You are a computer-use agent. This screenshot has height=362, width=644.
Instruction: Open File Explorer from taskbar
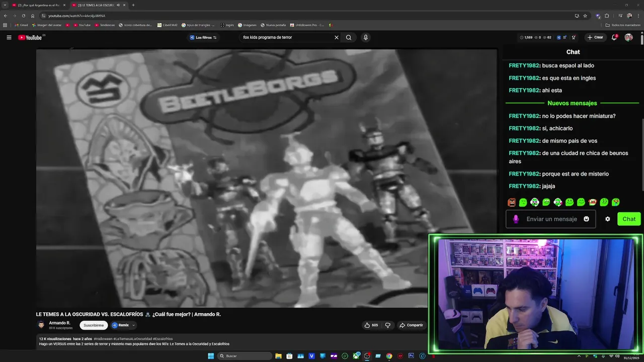point(278,356)
